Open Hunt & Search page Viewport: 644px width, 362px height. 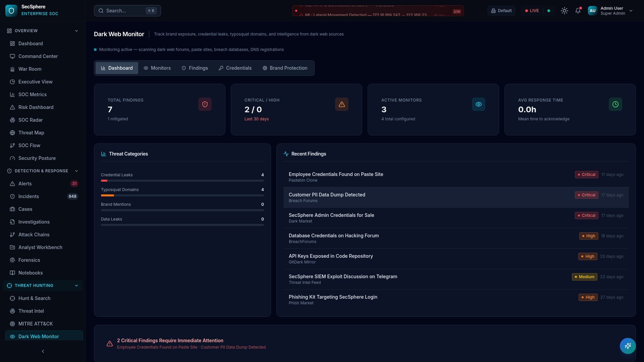(44, 298)
